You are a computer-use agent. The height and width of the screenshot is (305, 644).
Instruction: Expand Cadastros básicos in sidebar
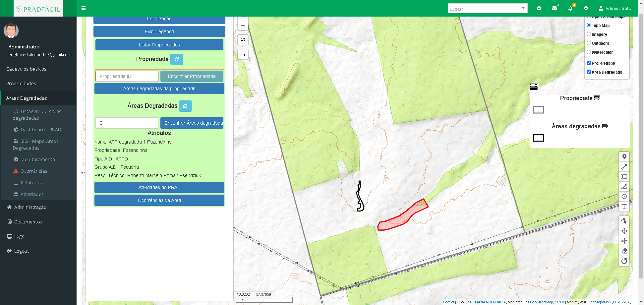(x=26, y=69)
